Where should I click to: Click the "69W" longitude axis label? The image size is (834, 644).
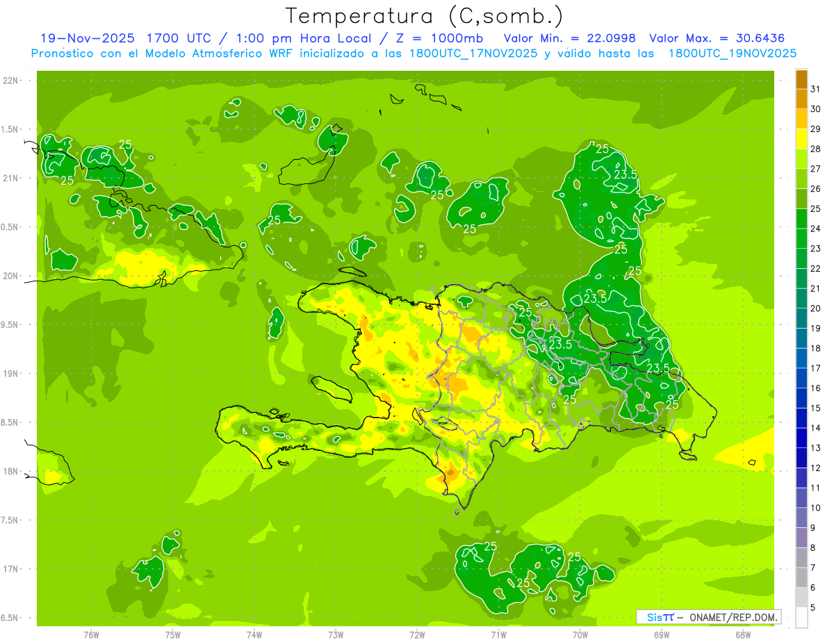pos(662,635)
